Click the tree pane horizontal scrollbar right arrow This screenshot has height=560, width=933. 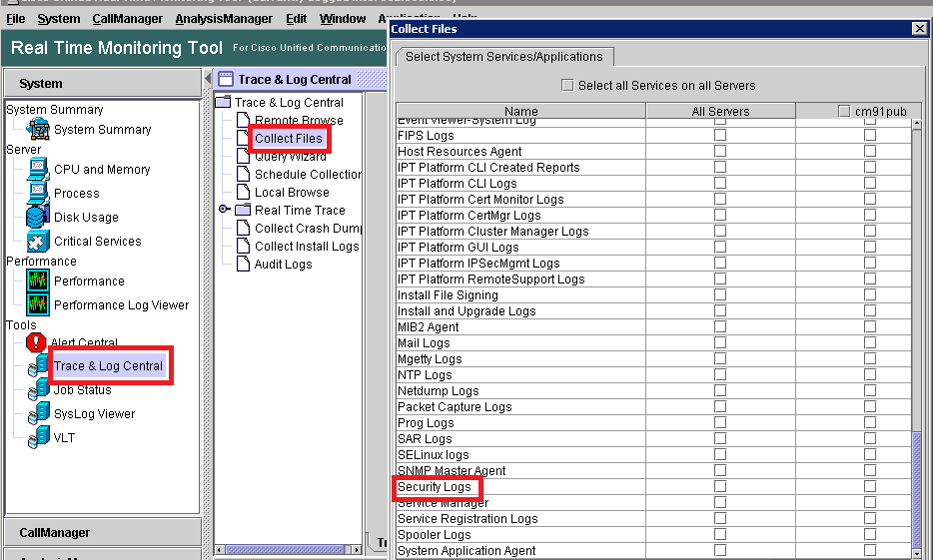click(356, 550)
